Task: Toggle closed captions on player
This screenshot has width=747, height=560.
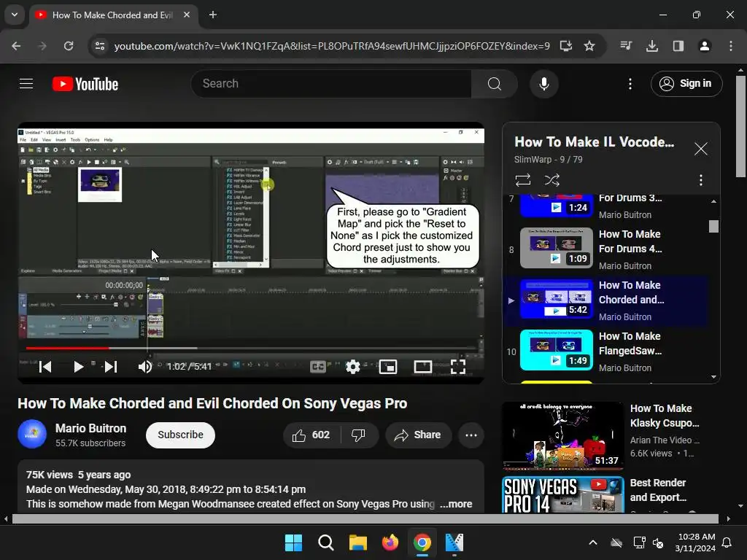Action: (x=318, y=367)
